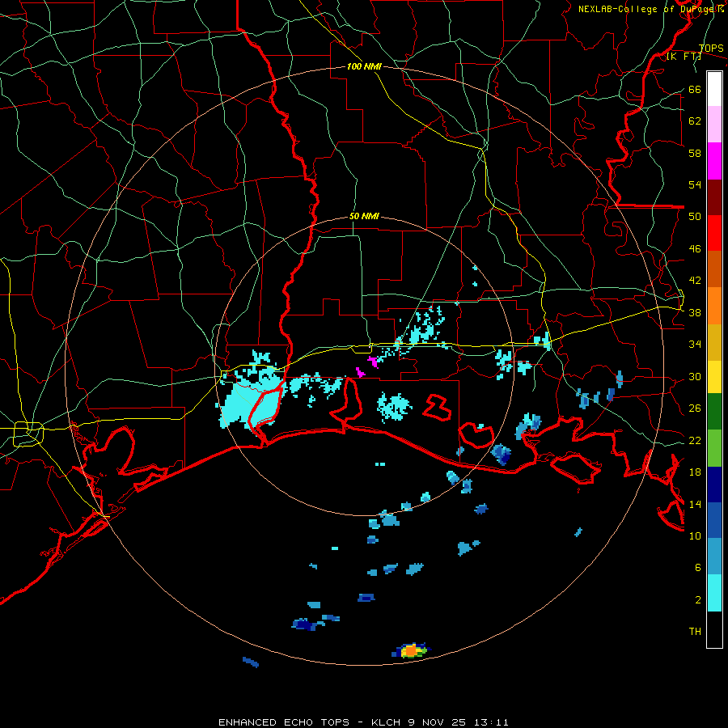
Task: Click the "46" legend label
Action: coord(695,249)
